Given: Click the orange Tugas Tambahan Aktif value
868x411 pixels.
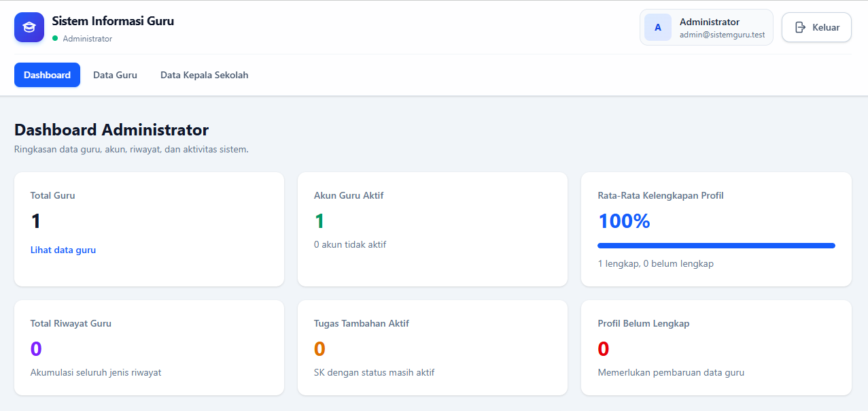Looking at the screenshot, I should point(319,349).
